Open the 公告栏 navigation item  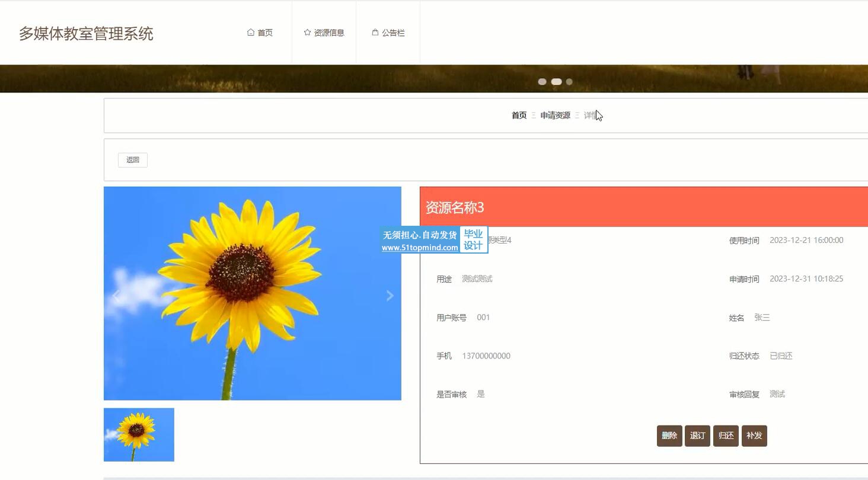[388, 33]
